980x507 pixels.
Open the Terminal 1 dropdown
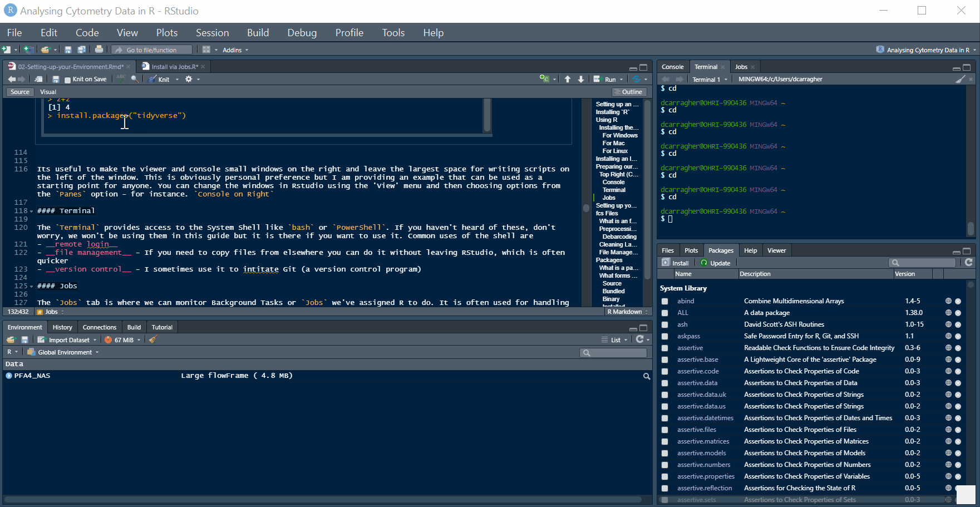pyautogui.click(x=710, y=80)
